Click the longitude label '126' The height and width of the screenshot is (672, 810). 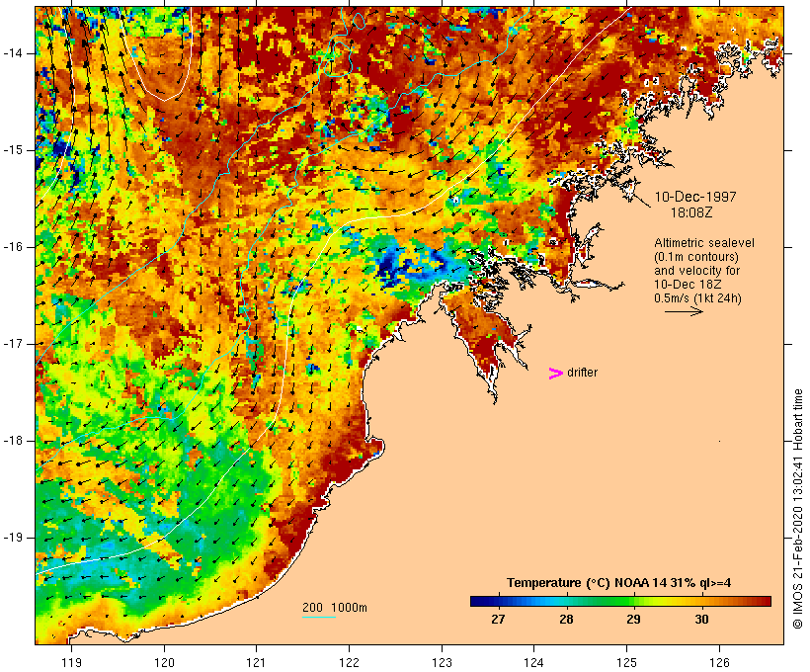click(x=719, y=662)
